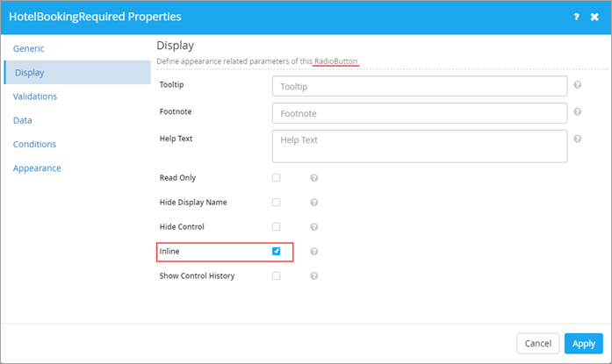The image size is (612, 364).
Task: Click the Apply button
Action: tap(584, 343)
